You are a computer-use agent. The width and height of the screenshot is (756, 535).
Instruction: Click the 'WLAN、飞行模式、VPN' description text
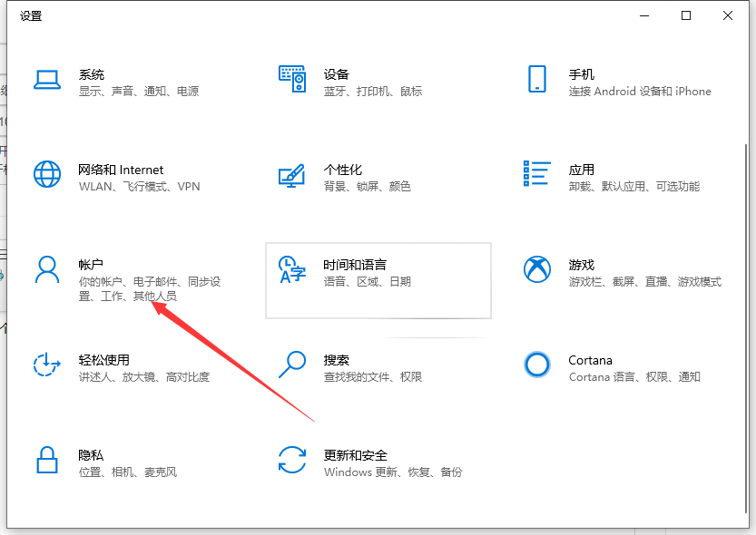139,187
